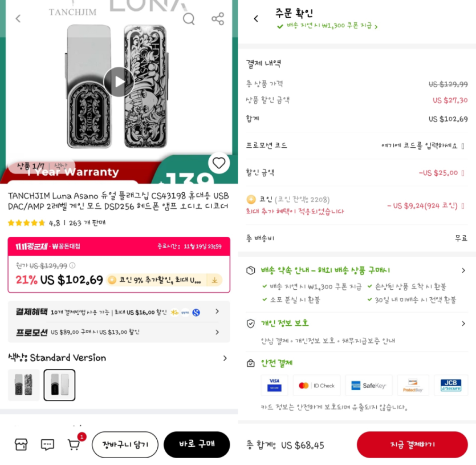Open the shopping cart icon

click(x=74, y=444)
